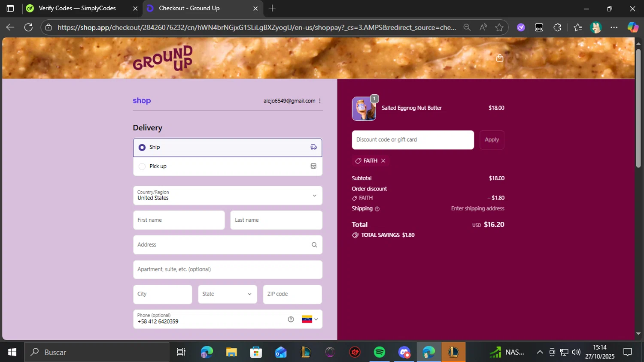644x362 pixels.
Task: Open the Copilot sidebar icon
Action: (633, 27)
